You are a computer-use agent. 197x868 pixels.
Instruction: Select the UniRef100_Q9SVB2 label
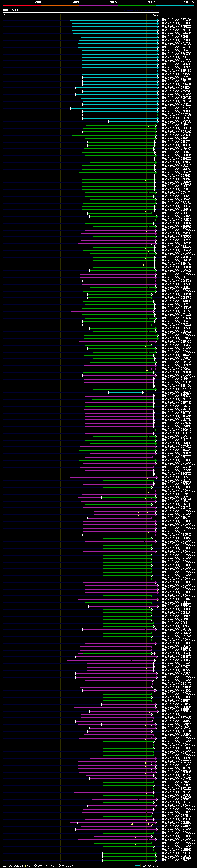click(176, 121)
